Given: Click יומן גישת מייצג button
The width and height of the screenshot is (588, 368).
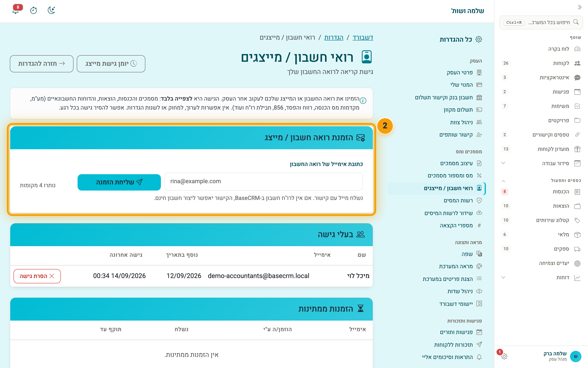Looking at the screenshot, I should pyautogui.click(x=111, y=64).
